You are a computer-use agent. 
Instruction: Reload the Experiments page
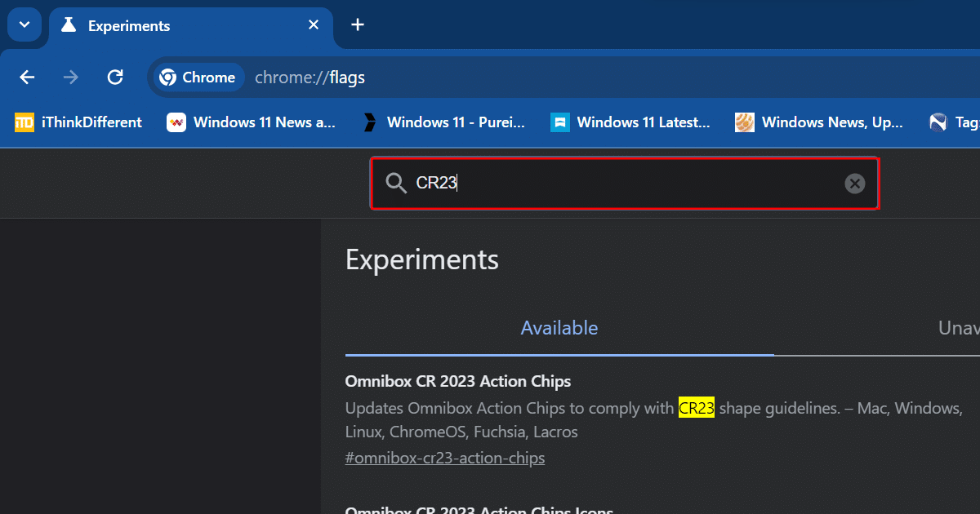(x=115, y=77)
